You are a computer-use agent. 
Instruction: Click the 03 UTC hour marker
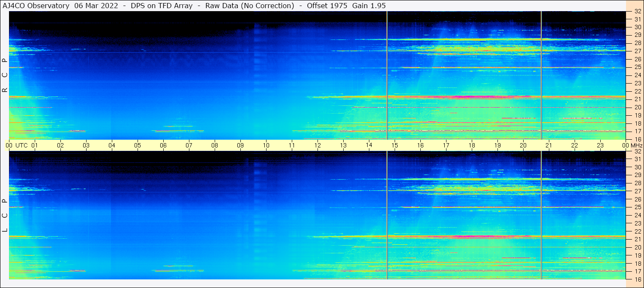tap(86, 145)
